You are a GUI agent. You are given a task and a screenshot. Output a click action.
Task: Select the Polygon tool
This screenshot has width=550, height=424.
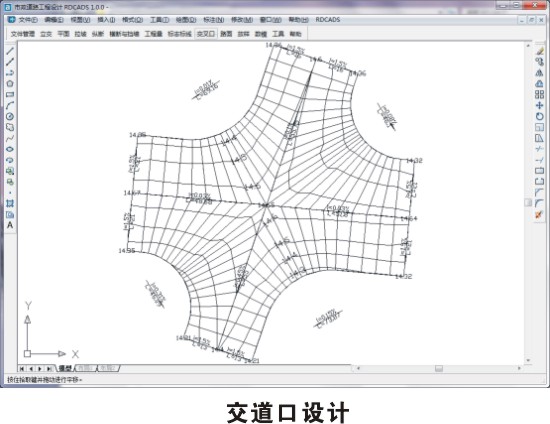[x=10, y=83]
